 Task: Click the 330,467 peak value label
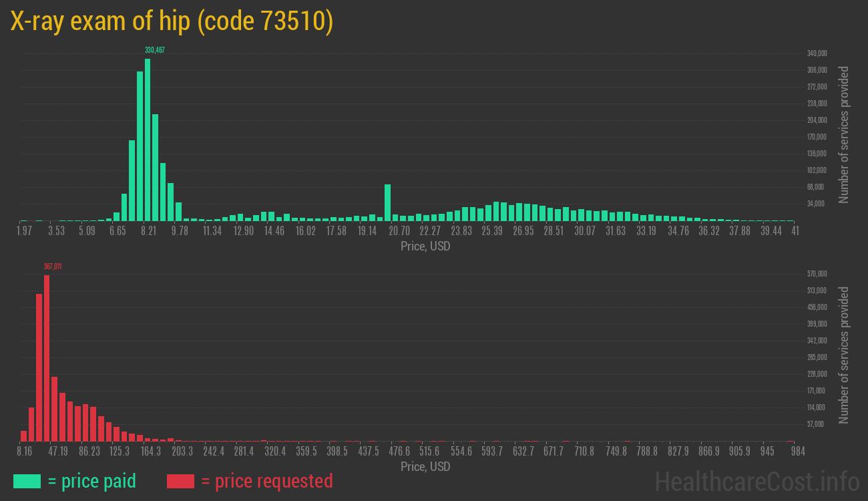[155, 50]
